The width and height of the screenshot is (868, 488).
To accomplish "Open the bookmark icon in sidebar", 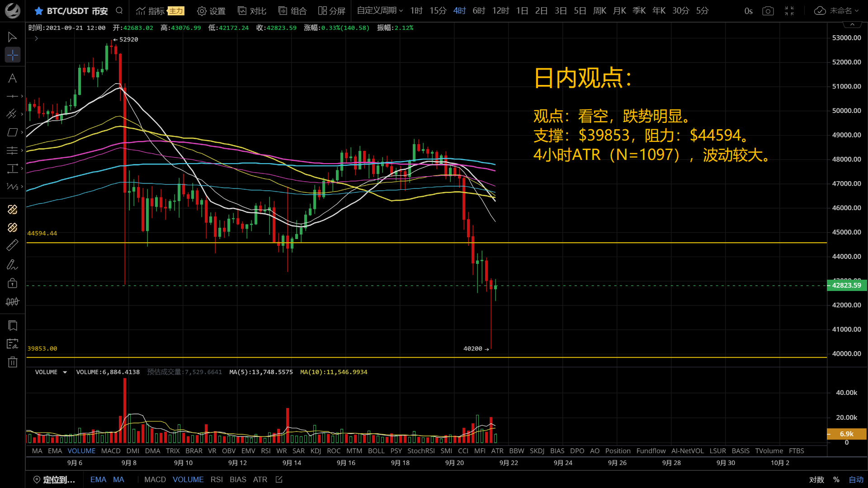I will click(12, 326).
